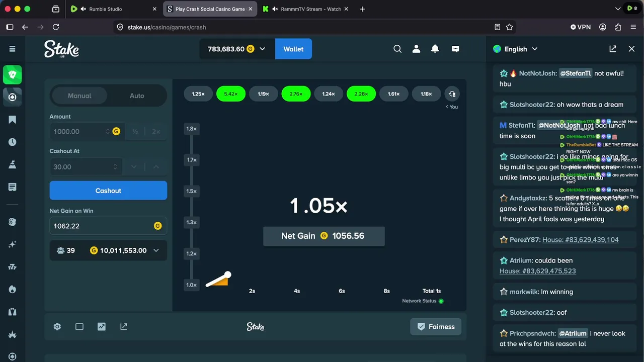The image size is (644, 362).
Task: Open search magnifier in Stake header
Action: pos(397,49)
